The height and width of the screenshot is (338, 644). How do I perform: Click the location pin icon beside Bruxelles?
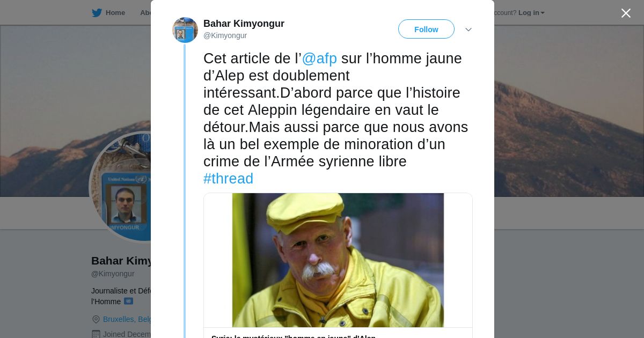[96, 319]
